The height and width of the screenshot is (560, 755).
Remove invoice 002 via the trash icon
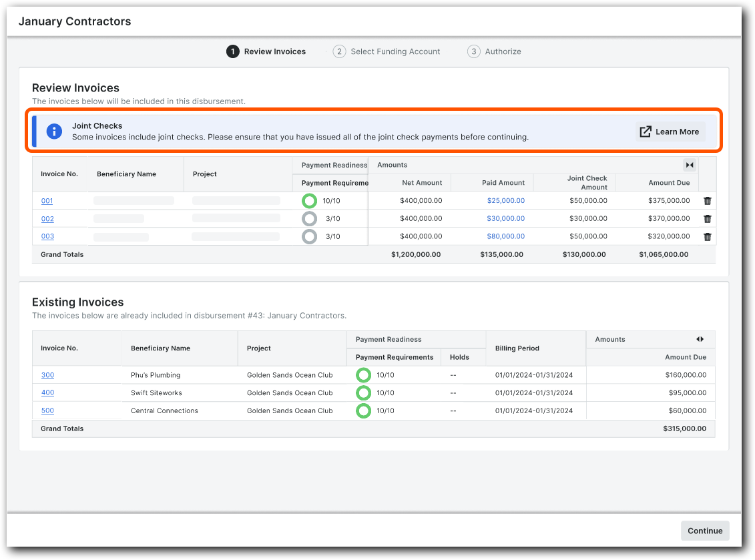click(707, 218)
